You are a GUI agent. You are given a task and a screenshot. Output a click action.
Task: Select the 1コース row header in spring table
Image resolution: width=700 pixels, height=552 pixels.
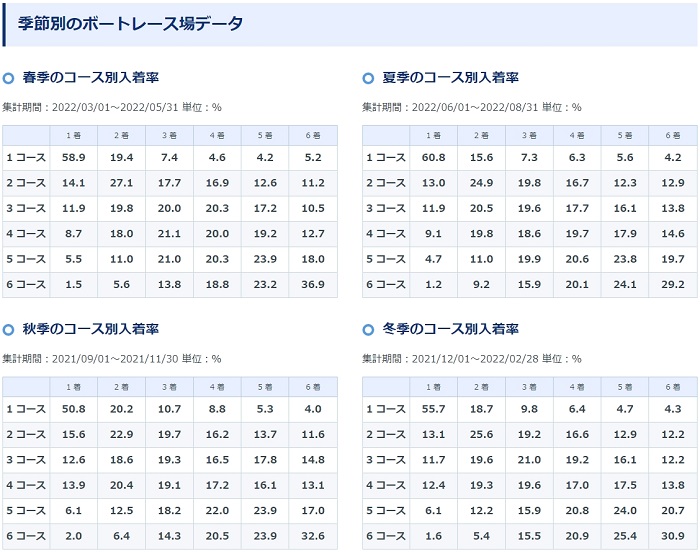[x=26, y=157]
